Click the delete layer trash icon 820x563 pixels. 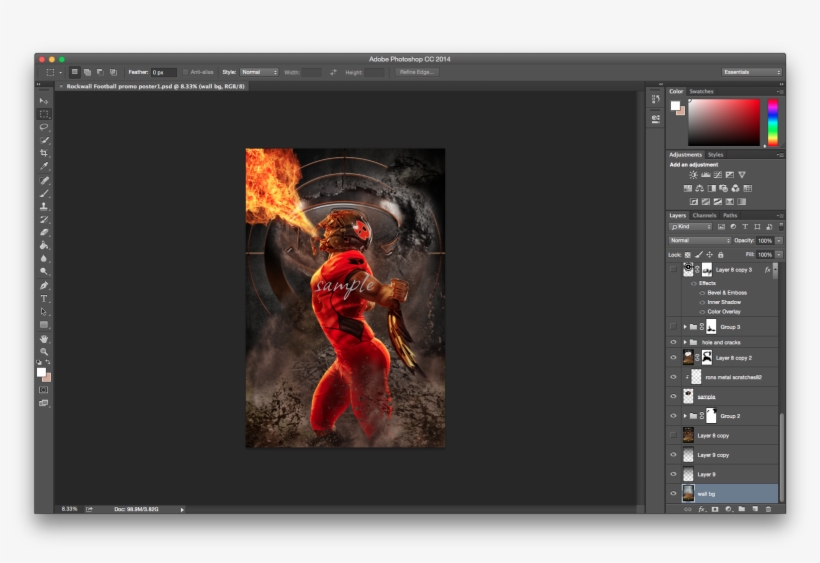(768, 509)
